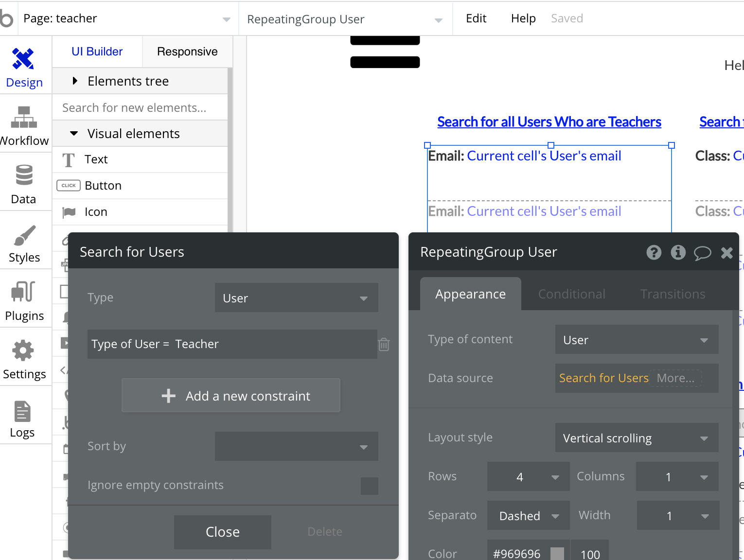Open the Logs section
This screenshot has width=744, height=560.
(24, 417)
